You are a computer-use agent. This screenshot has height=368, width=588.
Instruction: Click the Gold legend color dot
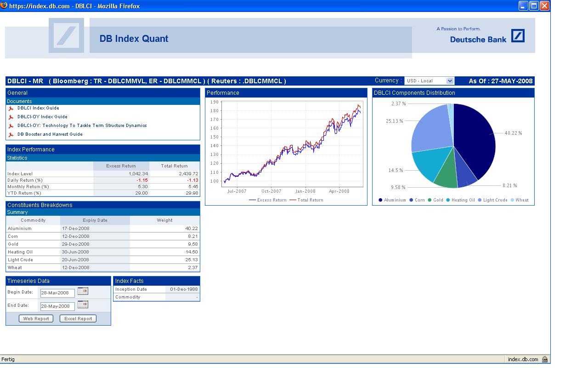[x=430, y=200]
